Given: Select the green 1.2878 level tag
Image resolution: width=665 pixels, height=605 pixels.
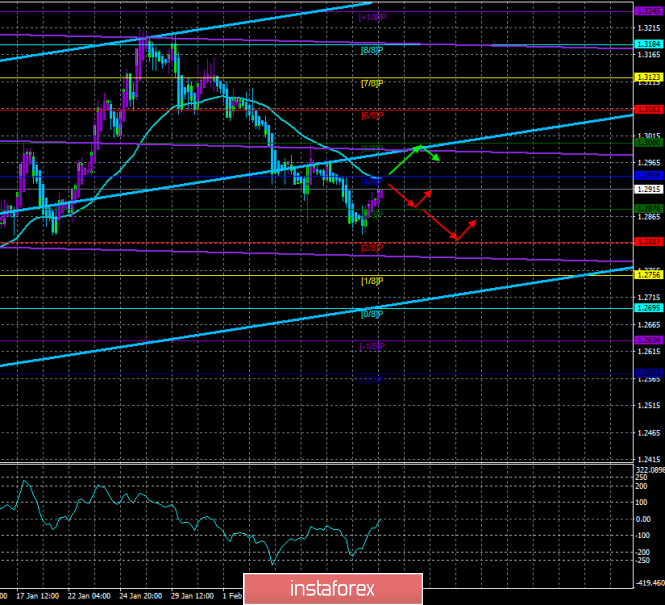Looking at the screenshot, I should pyautogui.click(x=648, y=209).
